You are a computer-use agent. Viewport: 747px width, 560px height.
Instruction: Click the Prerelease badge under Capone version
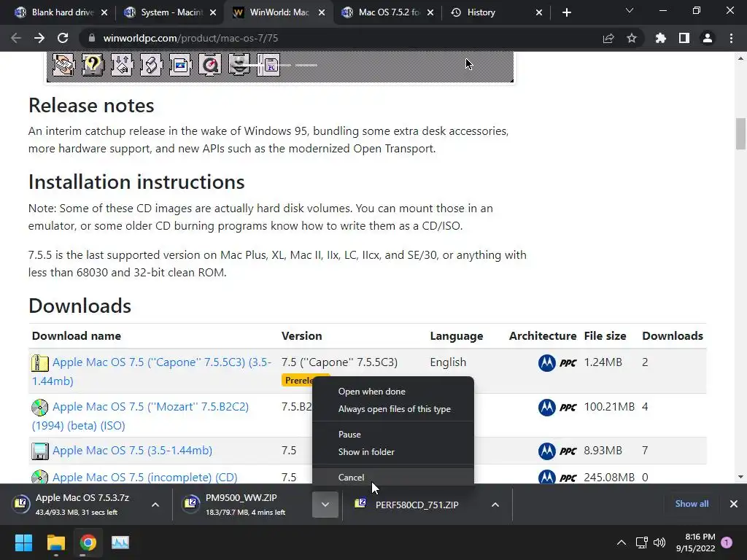(299, 381)
